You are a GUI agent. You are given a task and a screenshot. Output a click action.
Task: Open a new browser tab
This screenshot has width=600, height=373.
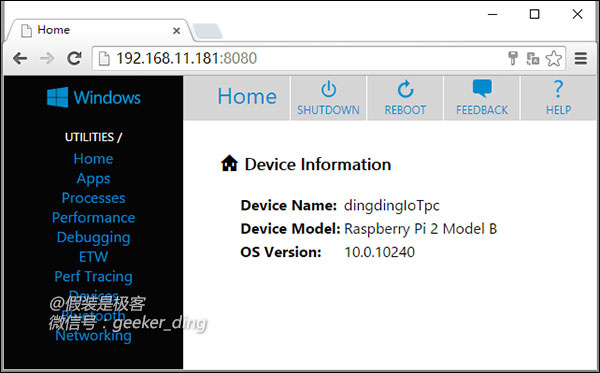[x=207, y=31]
